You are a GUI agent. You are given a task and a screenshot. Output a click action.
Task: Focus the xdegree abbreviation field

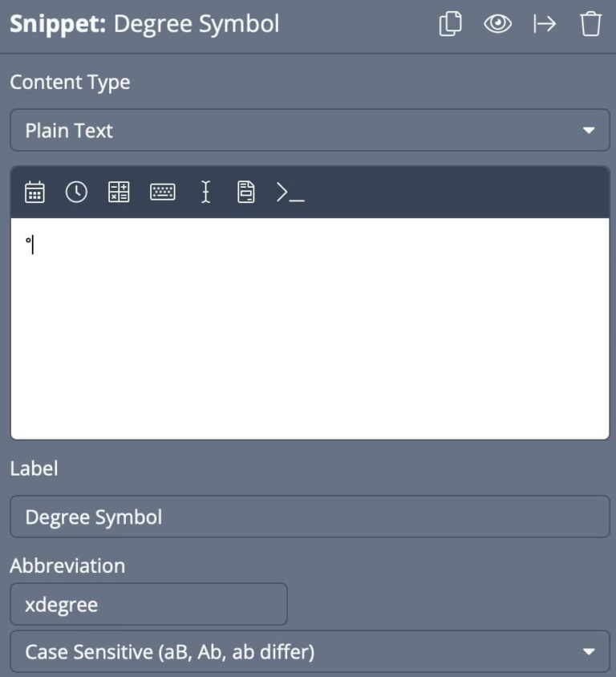coord(148,604)
